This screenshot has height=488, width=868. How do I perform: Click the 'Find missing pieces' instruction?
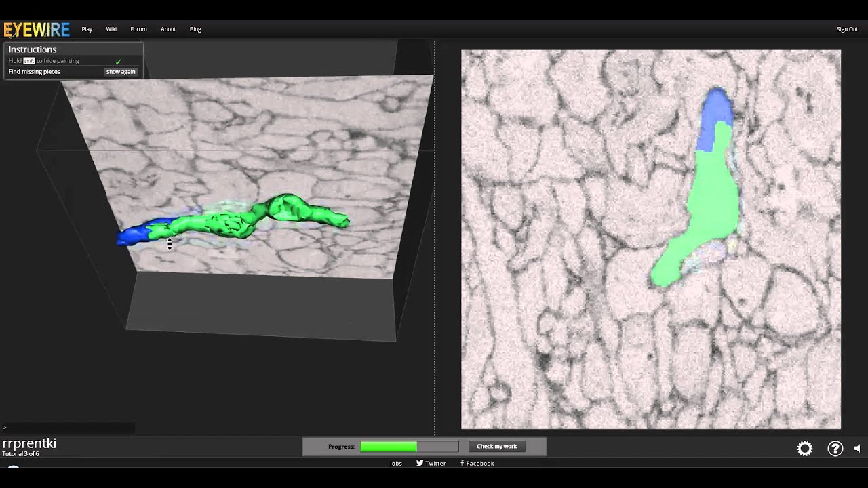34,72
